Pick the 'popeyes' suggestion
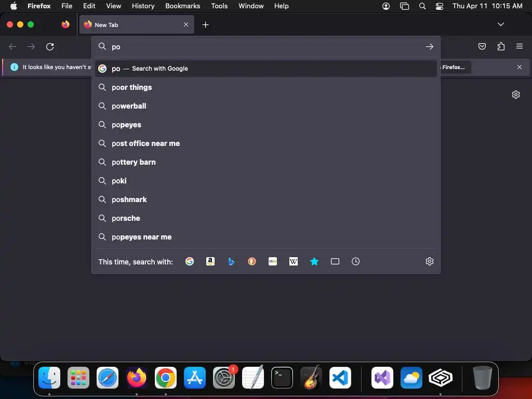 click(266, 125)
